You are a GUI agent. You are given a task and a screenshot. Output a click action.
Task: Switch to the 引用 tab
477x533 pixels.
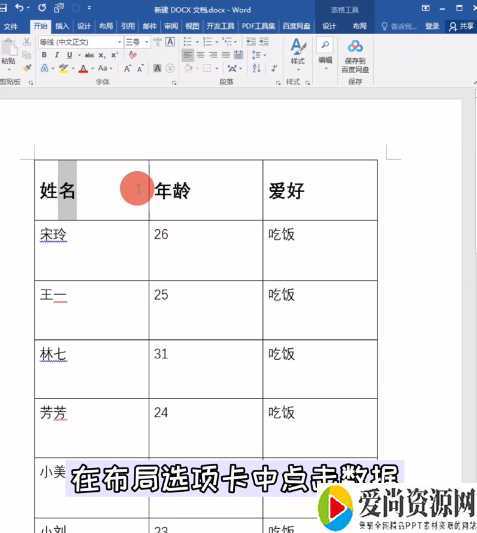[128, 26]
